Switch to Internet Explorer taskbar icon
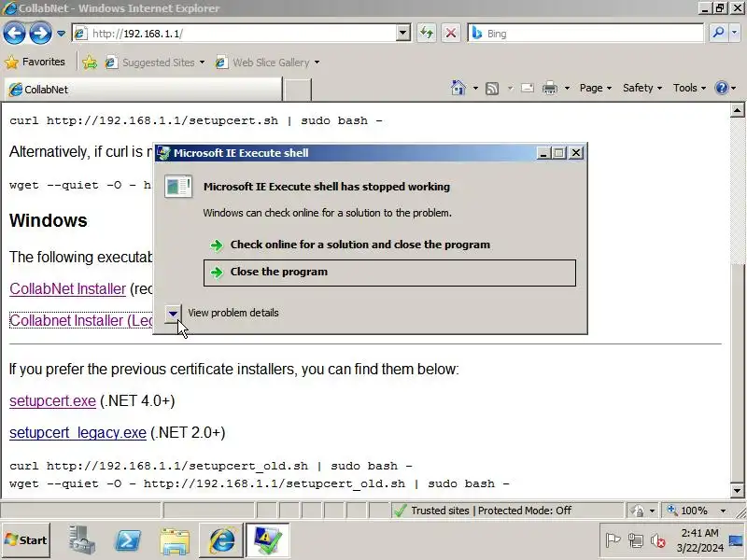 click(221, 540)
